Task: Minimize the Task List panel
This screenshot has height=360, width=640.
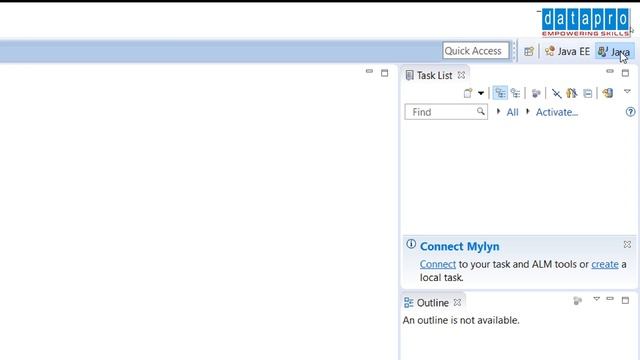Action: 610,71
